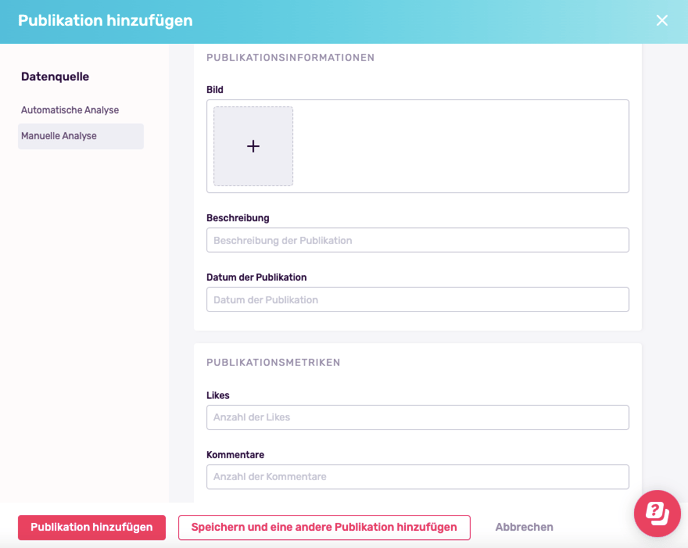Click the Beschreibung field label
Image resolution: width=688 pixels, height=548 pixels.
238,218
